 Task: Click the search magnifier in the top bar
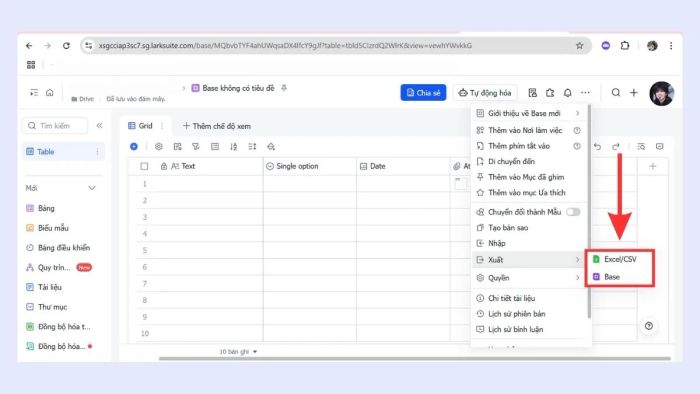click(616, 93)
